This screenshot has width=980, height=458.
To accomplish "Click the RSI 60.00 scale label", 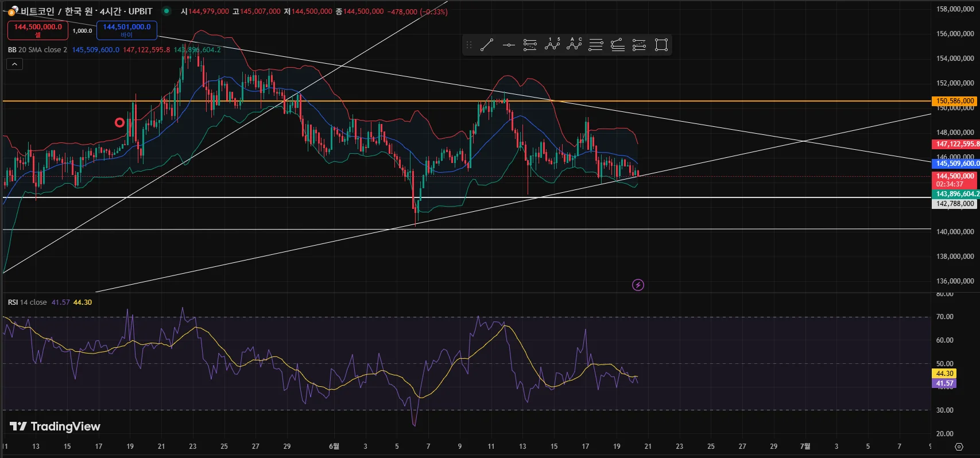I will [x=945, y=340].
